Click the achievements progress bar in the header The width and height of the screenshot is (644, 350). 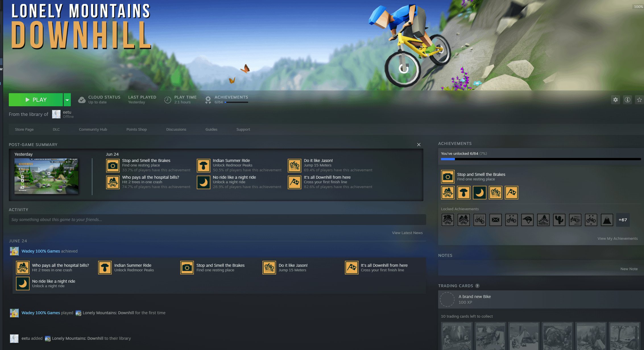click(x=236, y=102)
